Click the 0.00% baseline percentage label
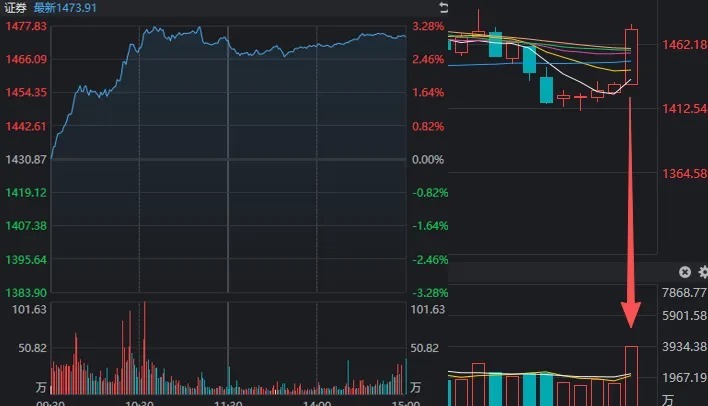 click(x=428, y=159)
